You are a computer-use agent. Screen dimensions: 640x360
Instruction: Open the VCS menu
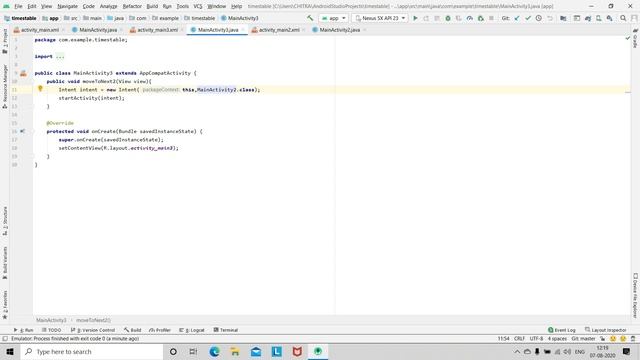click(198, 6)
